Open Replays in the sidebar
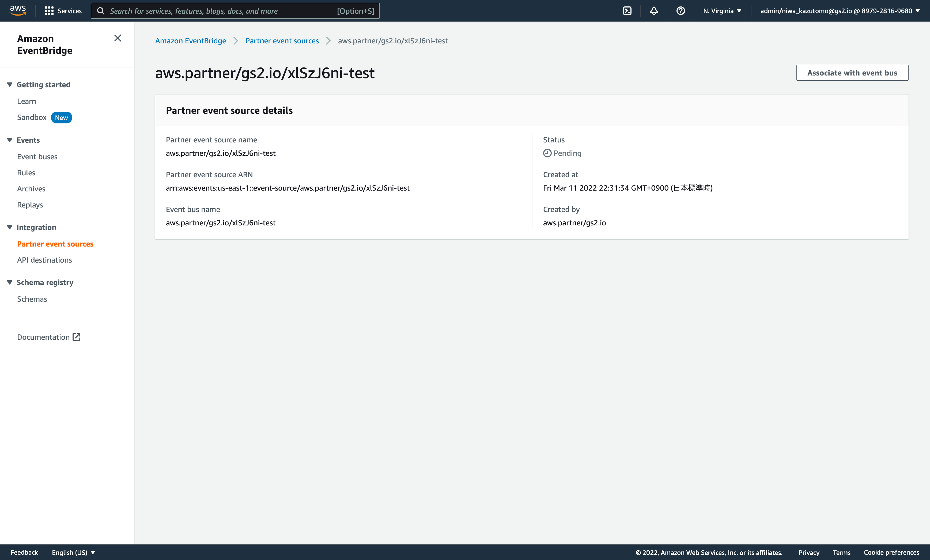930x560 pixels. (30, 205)
